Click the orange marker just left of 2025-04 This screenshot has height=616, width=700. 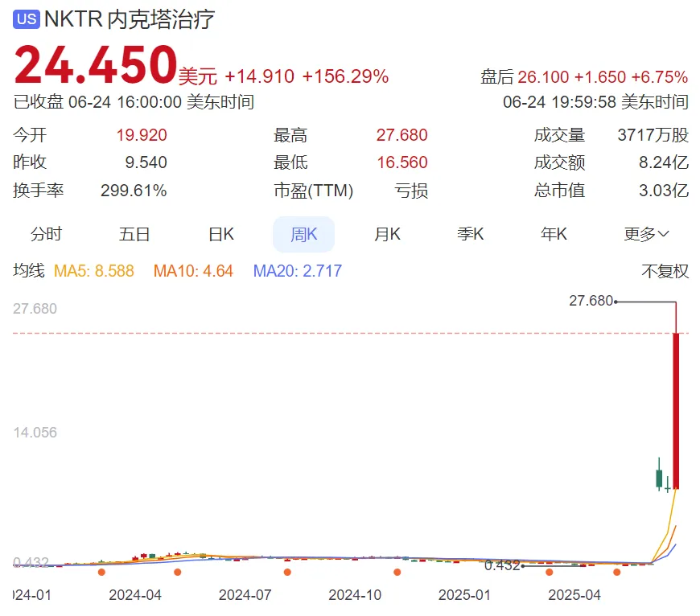point(549,573)
